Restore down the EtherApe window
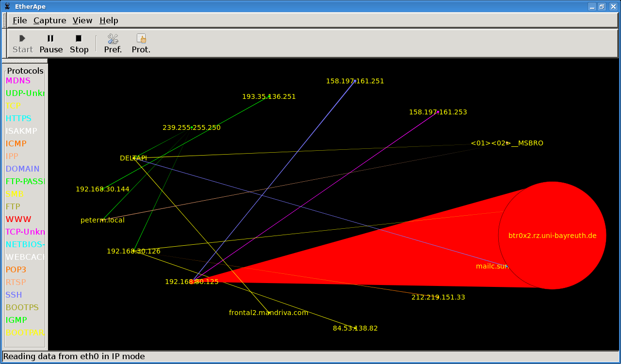 pos(602,6)
